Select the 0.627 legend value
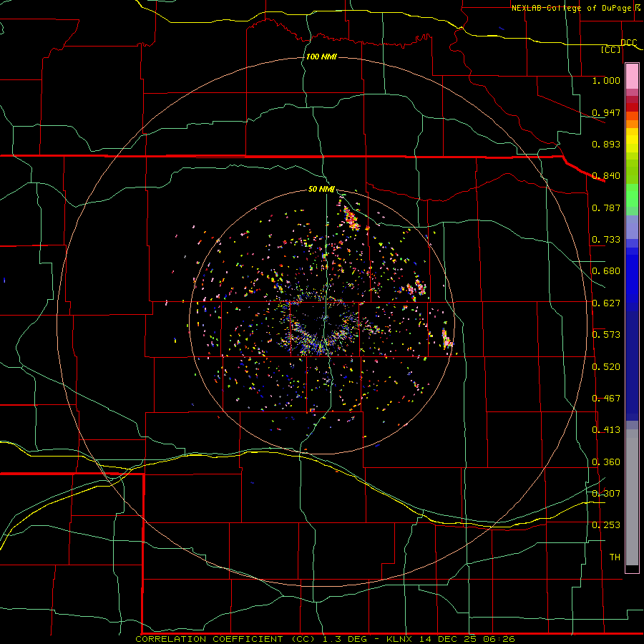 tap(606, 303)
